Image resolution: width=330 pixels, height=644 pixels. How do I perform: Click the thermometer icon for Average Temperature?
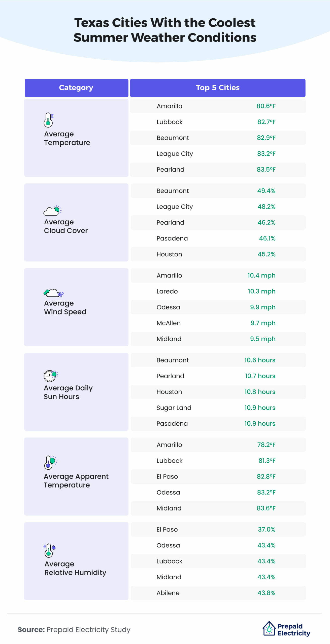[48, 120]
